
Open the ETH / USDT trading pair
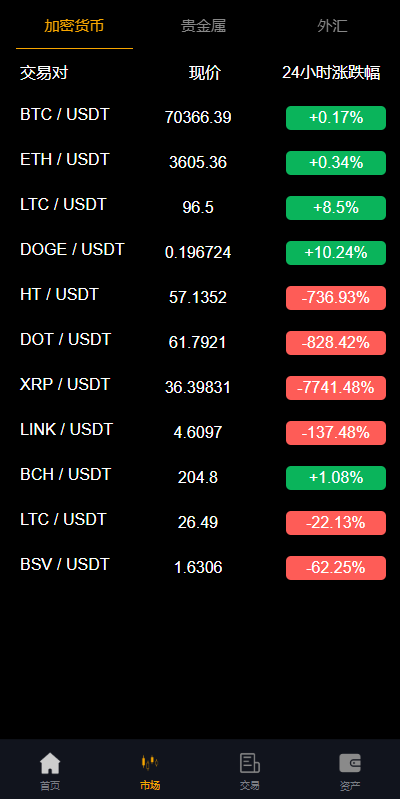[x=200, y=163]
